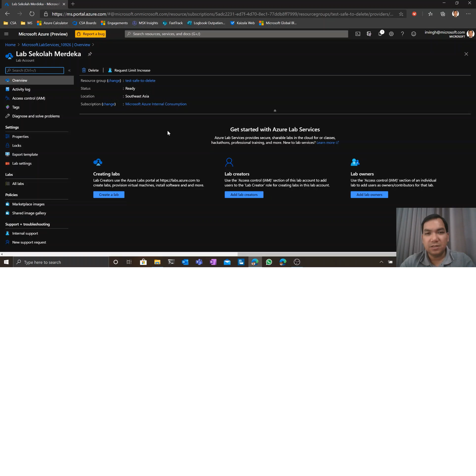Click the Report a bug button

pos(90,34)
